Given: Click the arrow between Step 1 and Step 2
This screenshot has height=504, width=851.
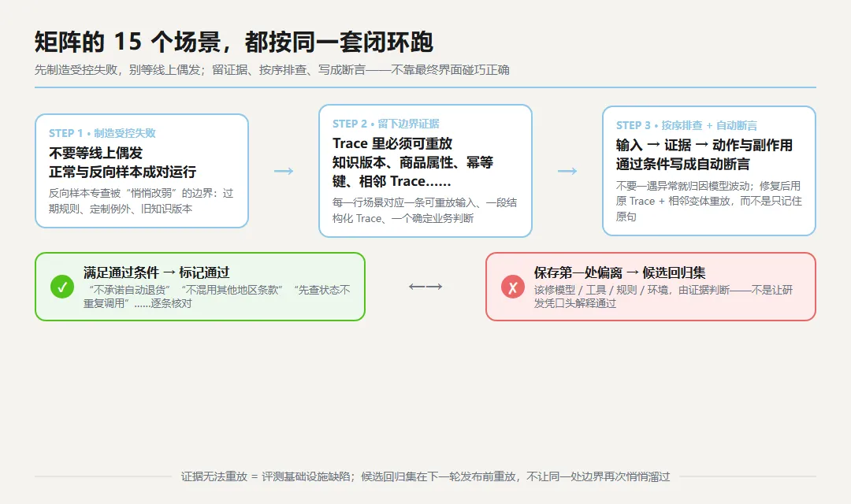Looking at the screenshot, I should tap(284, 171).
